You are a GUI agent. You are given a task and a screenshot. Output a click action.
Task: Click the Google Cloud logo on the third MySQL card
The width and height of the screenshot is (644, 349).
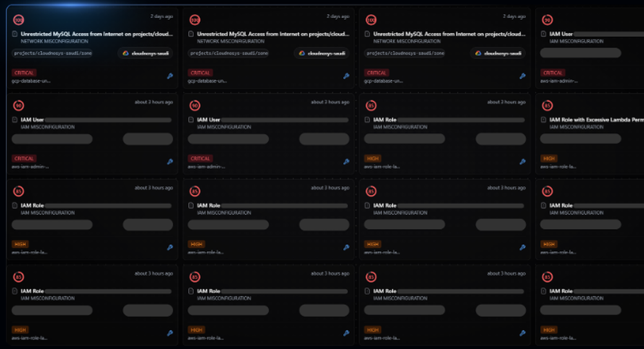479,53
